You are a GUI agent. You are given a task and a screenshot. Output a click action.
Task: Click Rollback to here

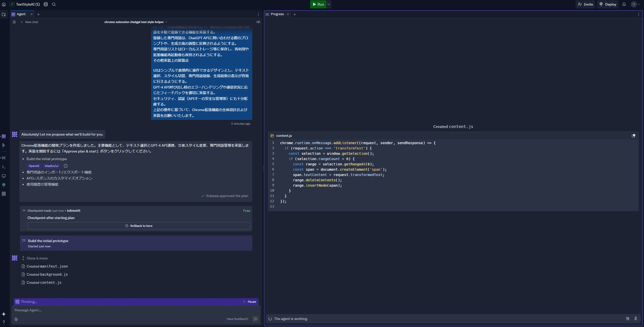[x=138, y=226]
